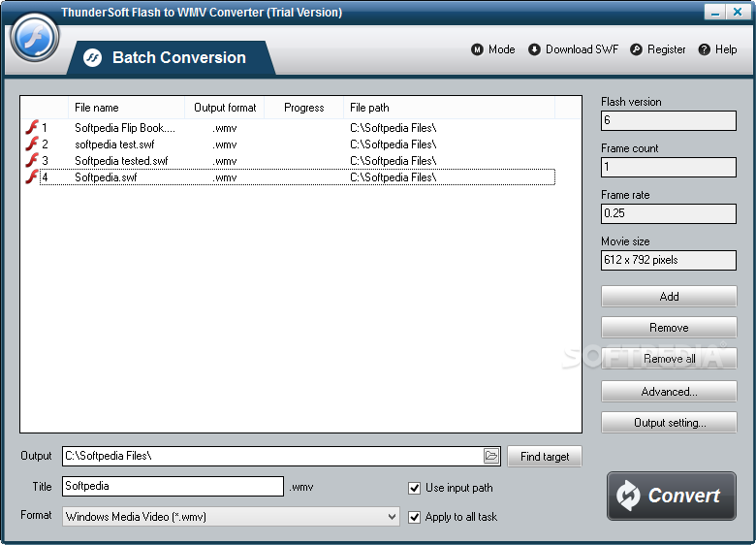This screenshot has height=545, width=756.
Task: Click the Find target button
Action: [545, 456]
